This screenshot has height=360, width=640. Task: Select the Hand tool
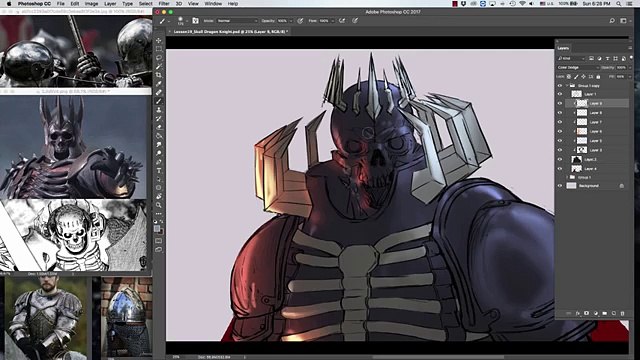[158, 196]
